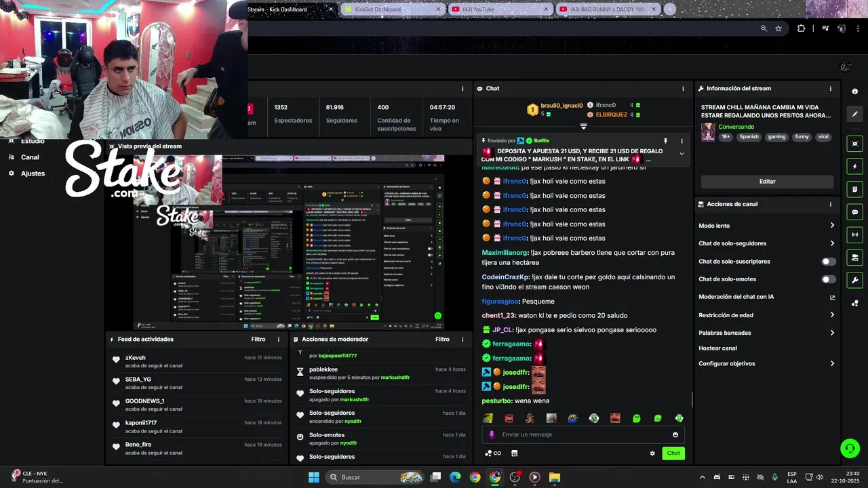Click the Conversando category link
The height and width of the screenshot is (488, 868).
736,127
